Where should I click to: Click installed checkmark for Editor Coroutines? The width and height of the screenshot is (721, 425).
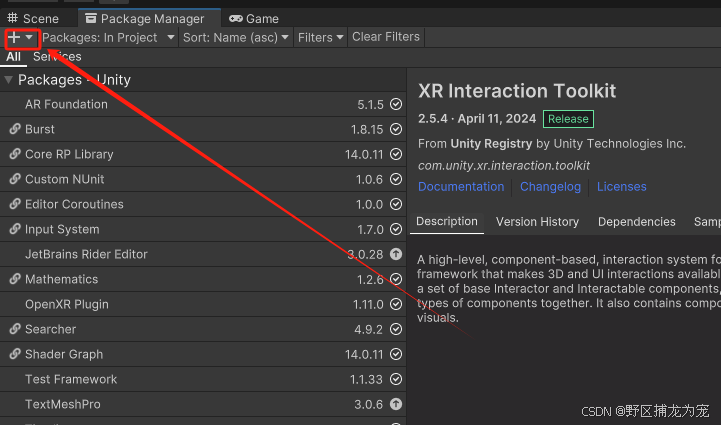point(396,204)
